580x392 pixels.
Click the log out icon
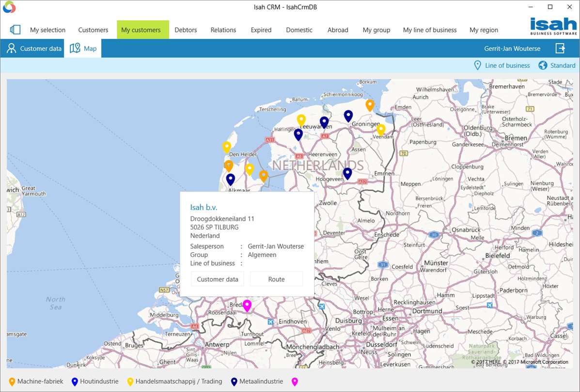click(561, 48)
